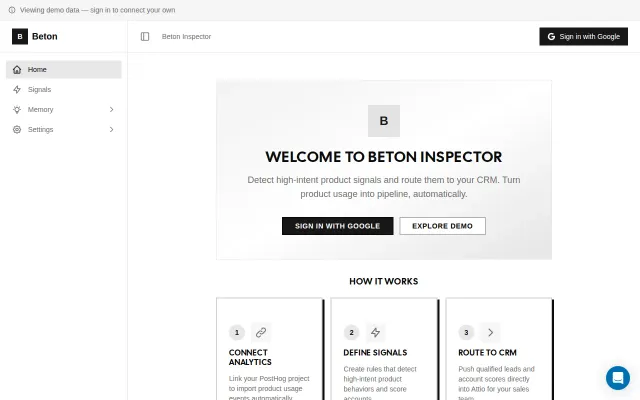Click the step 3 number badge
The width and height of the screenshot is (640, 400).
[466, 333]
